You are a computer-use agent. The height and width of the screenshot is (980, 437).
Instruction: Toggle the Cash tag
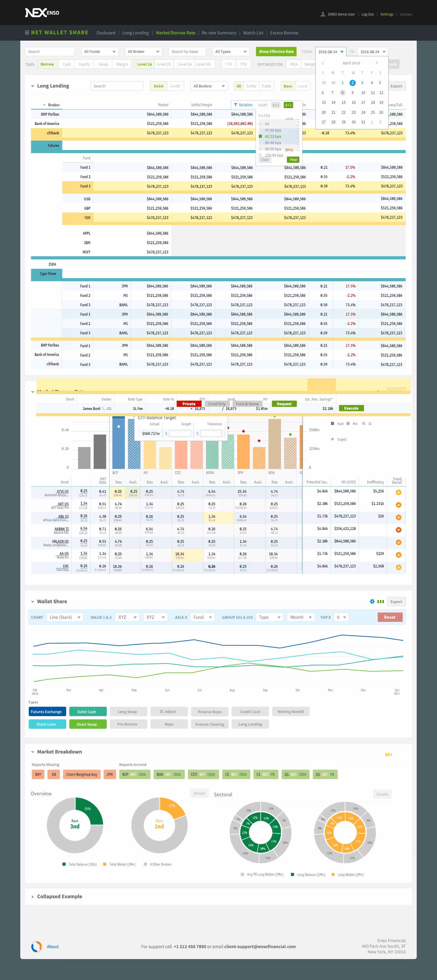click(x=67, y=64)
